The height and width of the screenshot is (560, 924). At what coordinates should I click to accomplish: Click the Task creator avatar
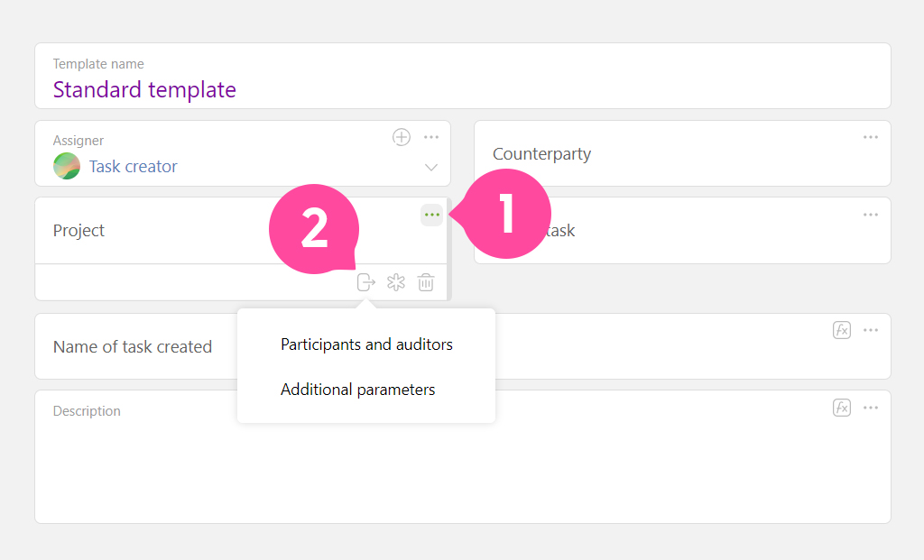coord(67,166)
